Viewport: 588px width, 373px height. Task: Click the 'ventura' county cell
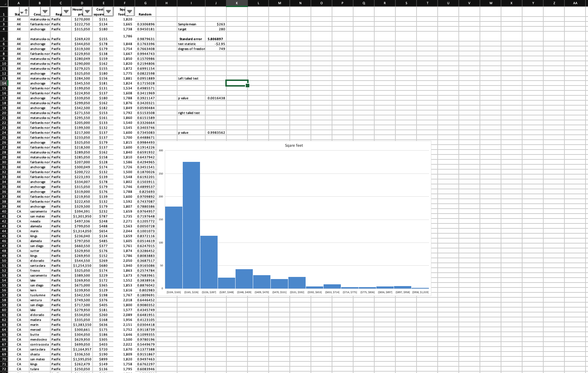coord(40,300)
